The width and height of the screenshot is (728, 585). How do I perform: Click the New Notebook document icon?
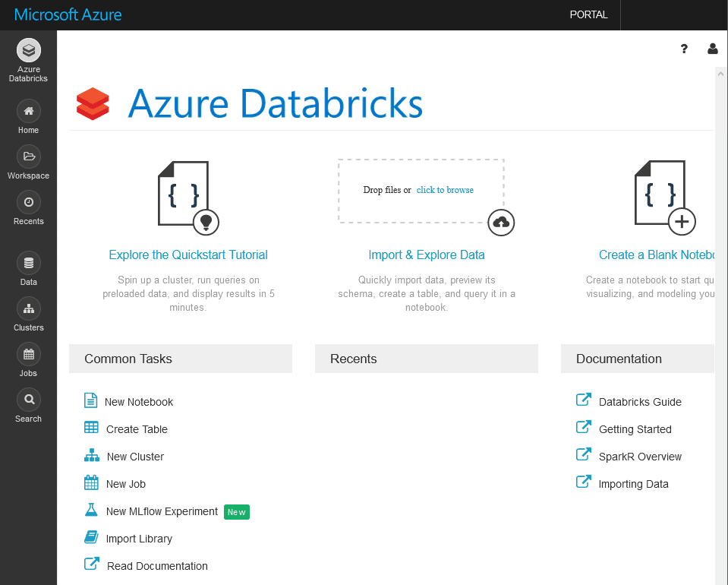click(90, 400)
